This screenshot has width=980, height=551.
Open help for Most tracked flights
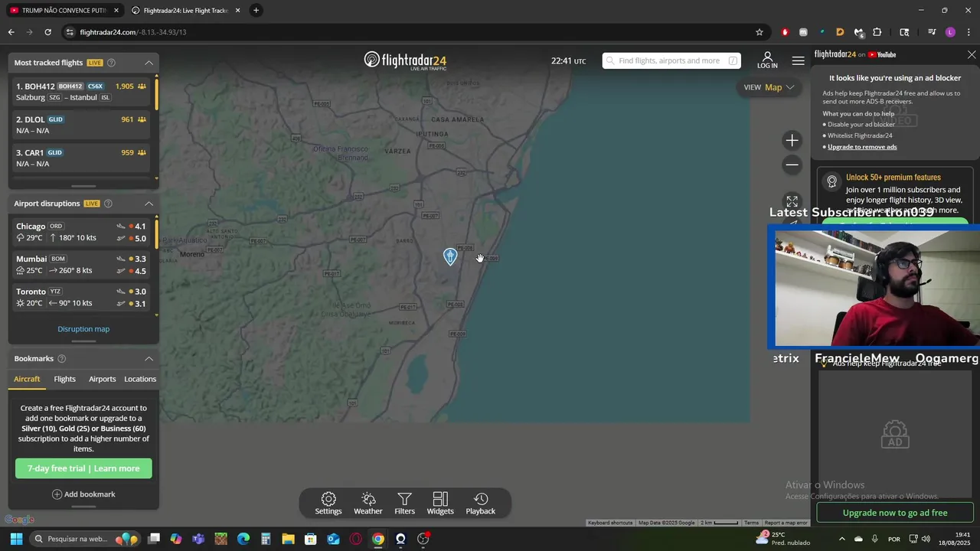tap(111, 63)
